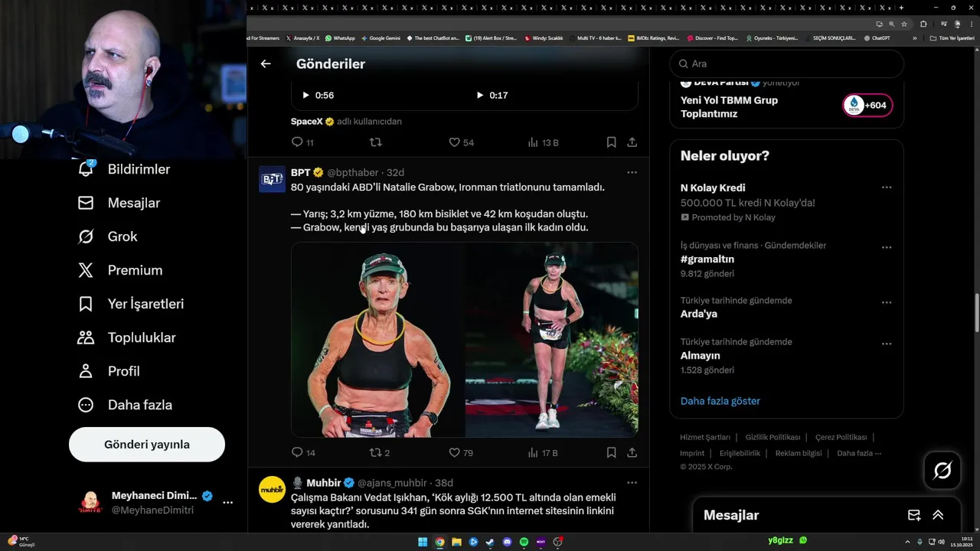The width and height of the screenshot is (980, 551).
Task: Open options for N Kolay Kredi trend
Action: (887, 187)
